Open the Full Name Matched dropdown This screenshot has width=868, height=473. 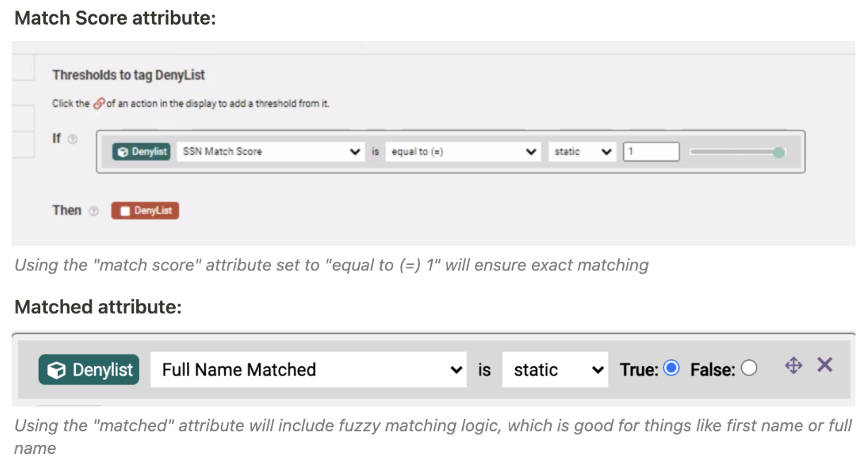point(308,370)
